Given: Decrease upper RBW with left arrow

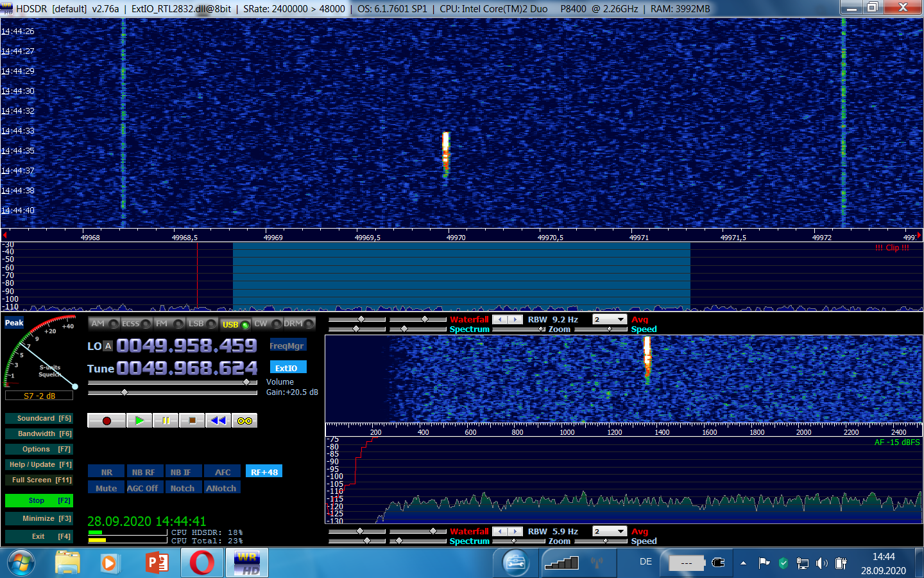Looking at the screenshot, I should pos(500,319).
